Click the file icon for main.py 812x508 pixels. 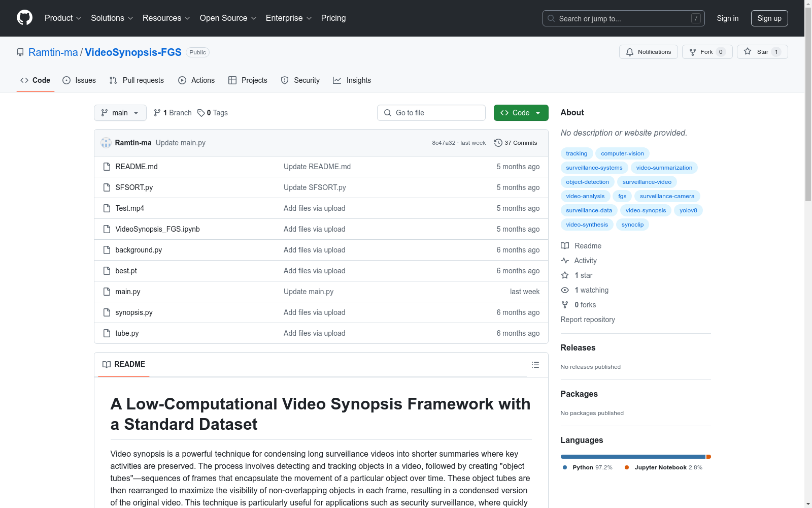(107, 292)
